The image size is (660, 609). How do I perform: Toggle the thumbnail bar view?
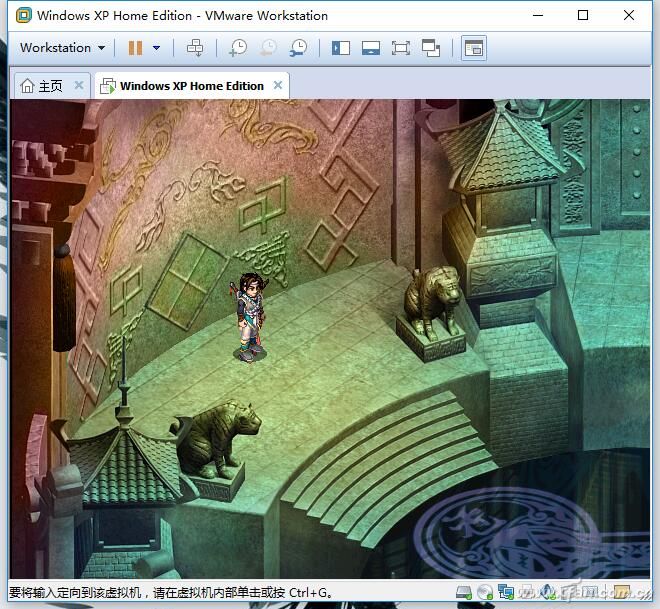click(371, 48)
